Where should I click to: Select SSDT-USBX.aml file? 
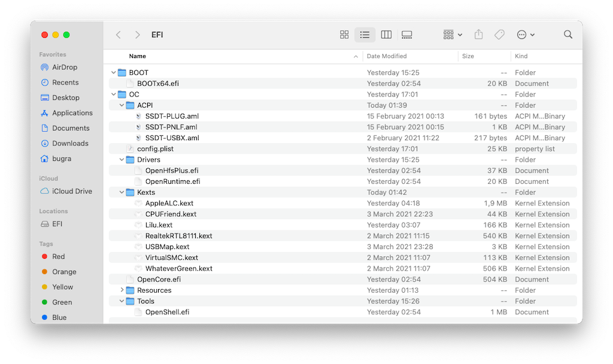click(x=343, y=138)
